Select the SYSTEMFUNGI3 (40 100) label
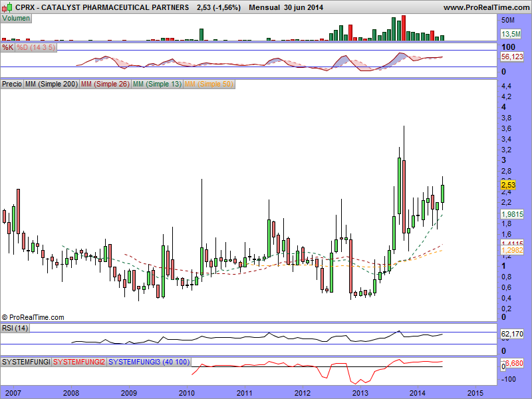 click(x=149, y=362)
